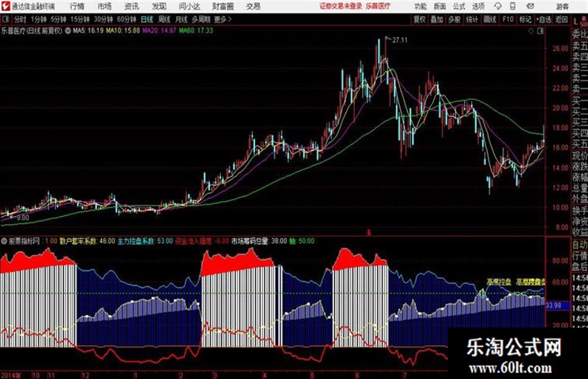588x379 pixels.
Task: Switch to 15分钟 chart period
Action: click(80, 19)
